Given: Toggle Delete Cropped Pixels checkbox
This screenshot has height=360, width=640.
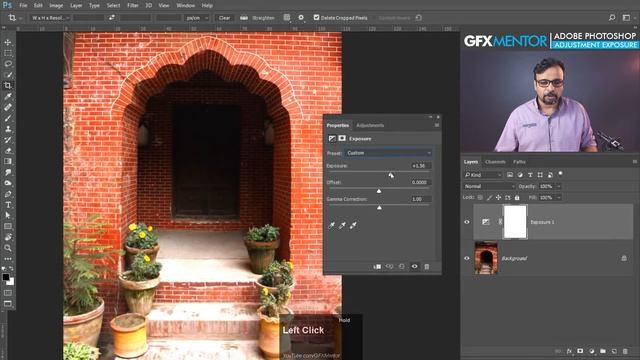Looking at the screenshot, I should [x=316, y=18].
